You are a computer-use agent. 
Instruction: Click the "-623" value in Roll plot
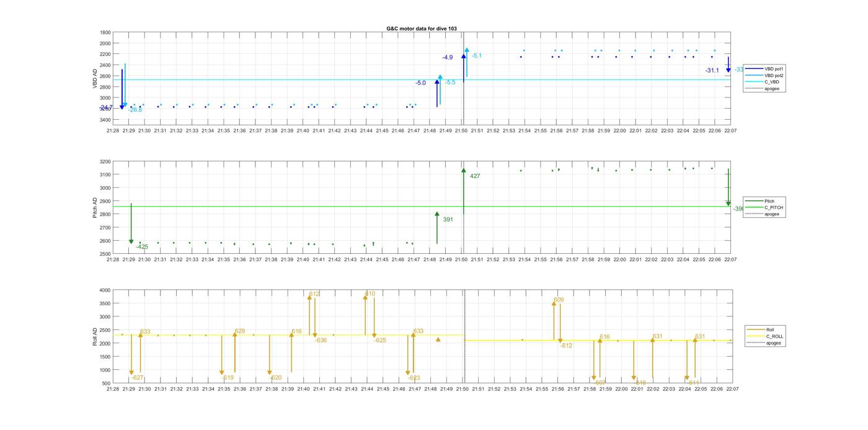pos(414,378)
